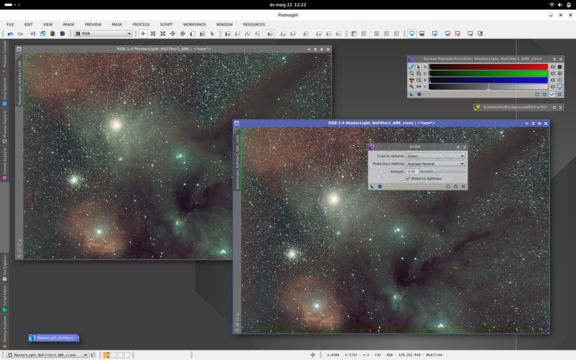The image size is (576, 360).
Task: Toggle the Preserve lightness checkbox
Action: (x=408, y=179)
